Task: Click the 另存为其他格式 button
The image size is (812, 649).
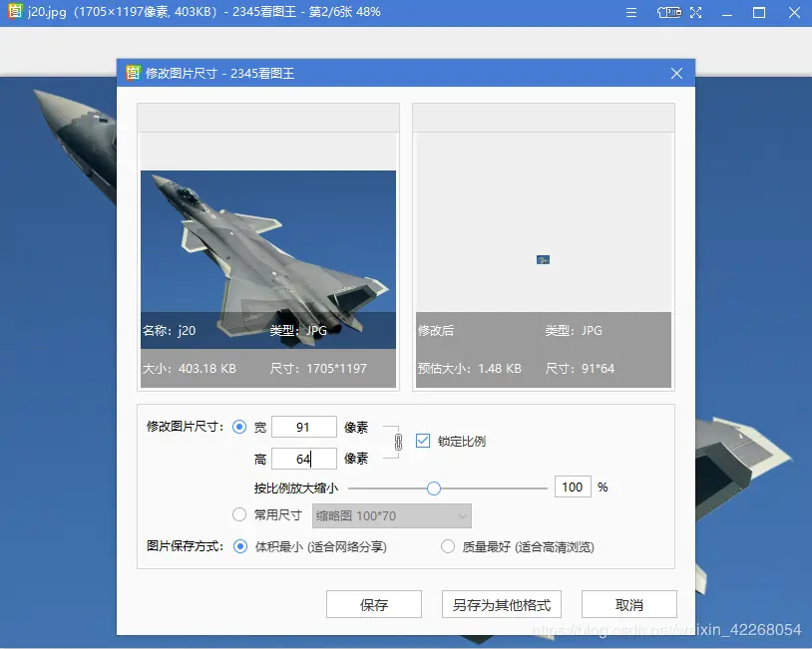Action: 502,604
